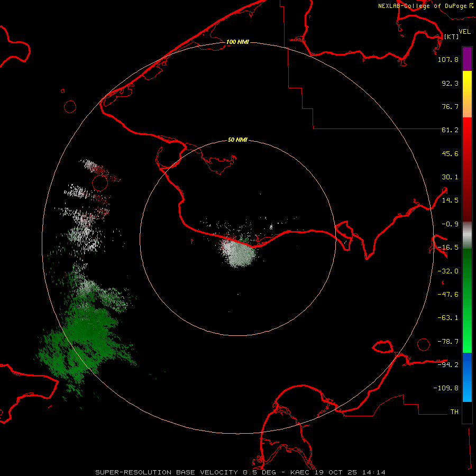The height and width of the screenshot is (476, 476).
Task: Click the 76.7 legend value
Action: pyautogui.click(x=450, y=106)
